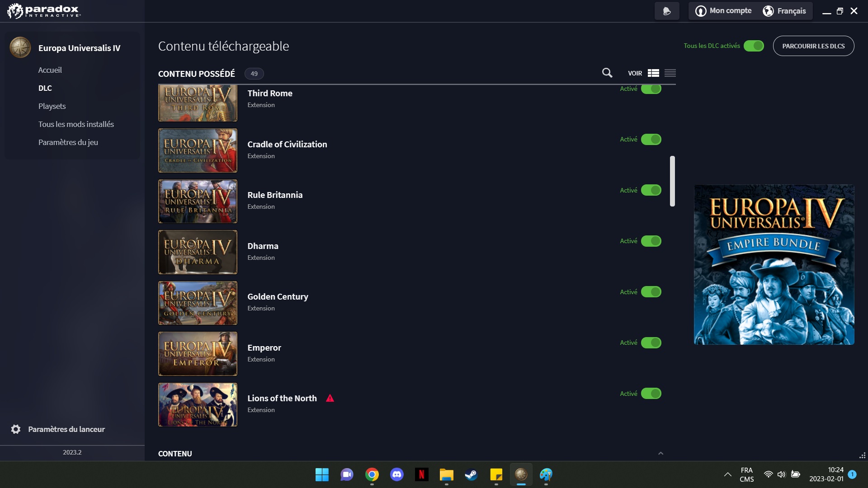The height and width of the screenshot is (488, 868).
Task: Open the Mon compte menu
Action: tap(723, 11)
